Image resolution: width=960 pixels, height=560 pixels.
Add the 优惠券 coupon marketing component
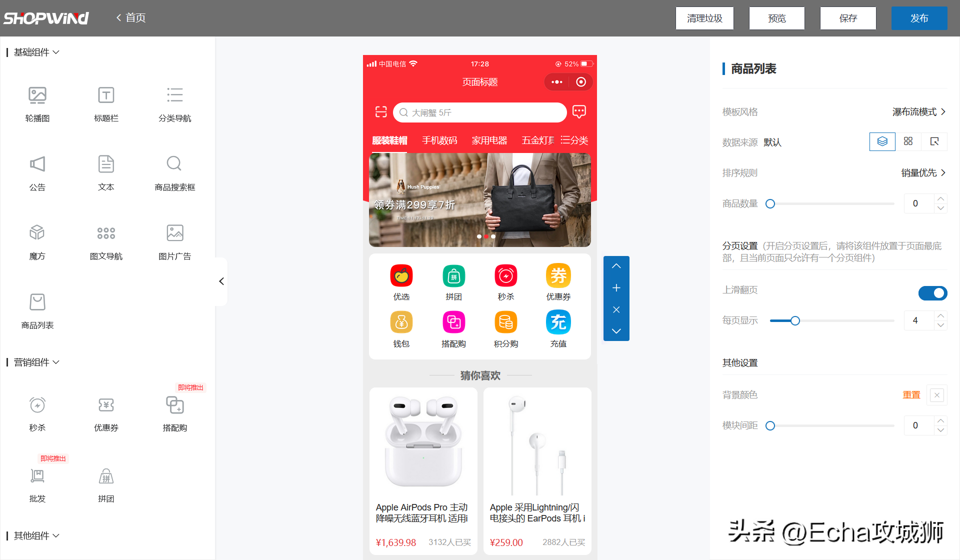106,414
